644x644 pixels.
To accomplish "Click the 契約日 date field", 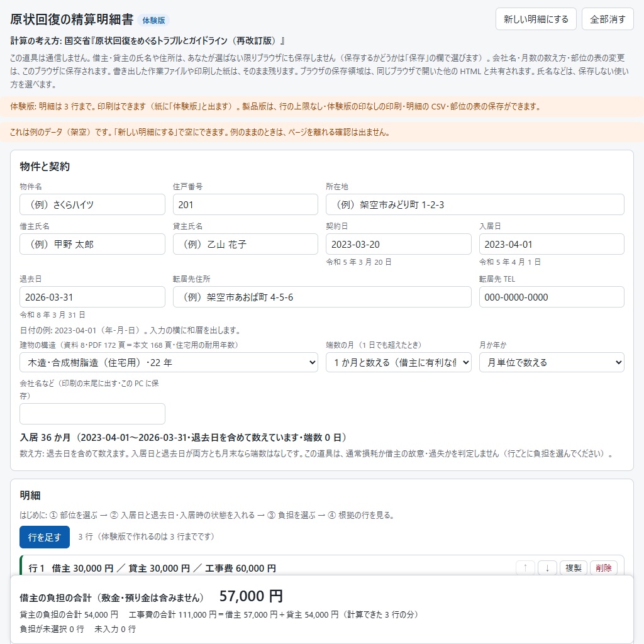I will pyautogui.click(x=398, y=244).
